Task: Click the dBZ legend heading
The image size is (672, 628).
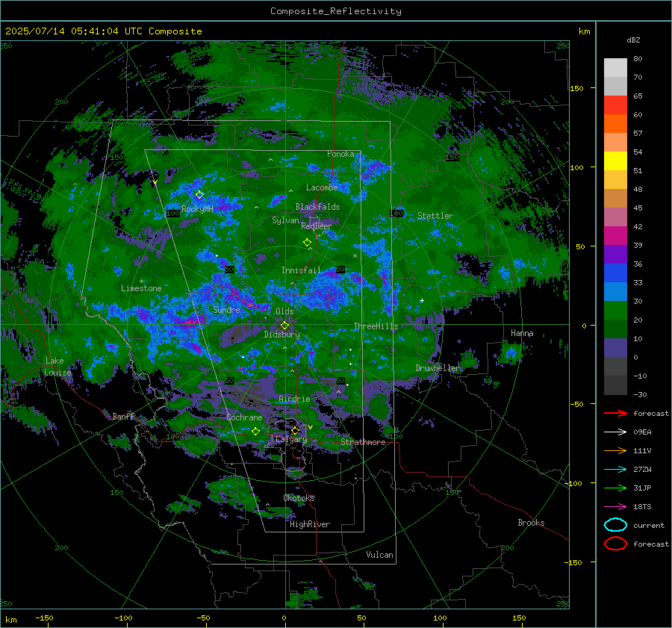Action: point(633,40)
